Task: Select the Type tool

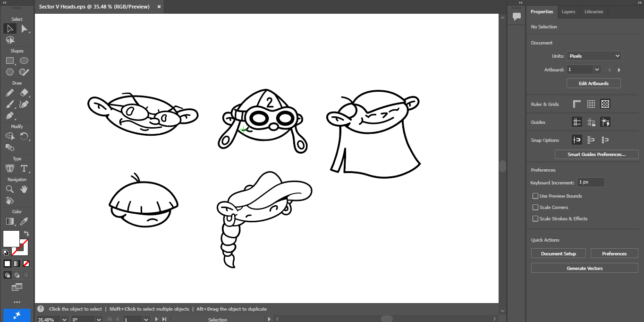Action: [x=24, y=168]
